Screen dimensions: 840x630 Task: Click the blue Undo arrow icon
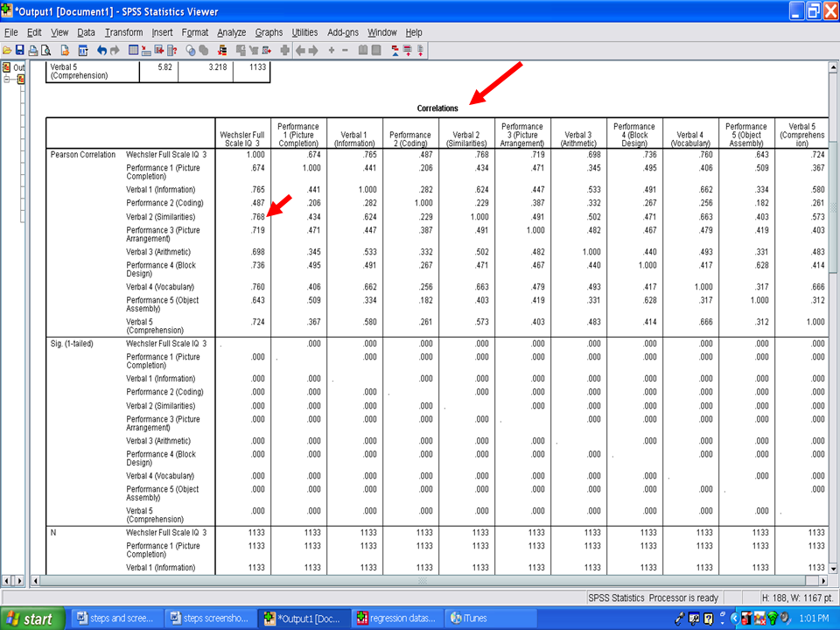point(101,51)
